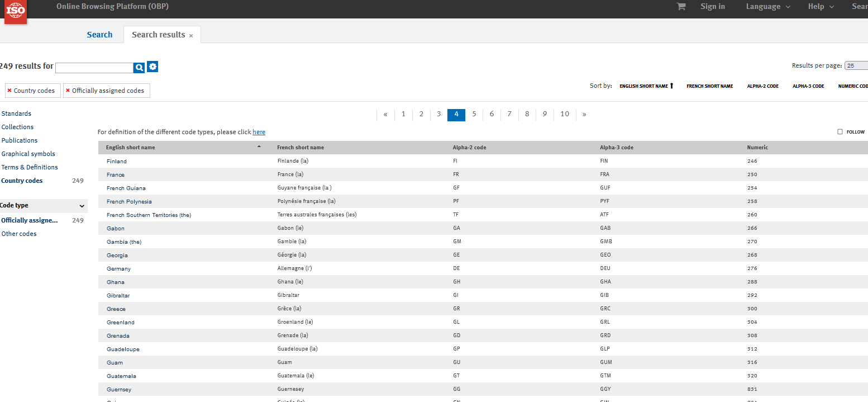Select Other codes filter

(19, 234)
